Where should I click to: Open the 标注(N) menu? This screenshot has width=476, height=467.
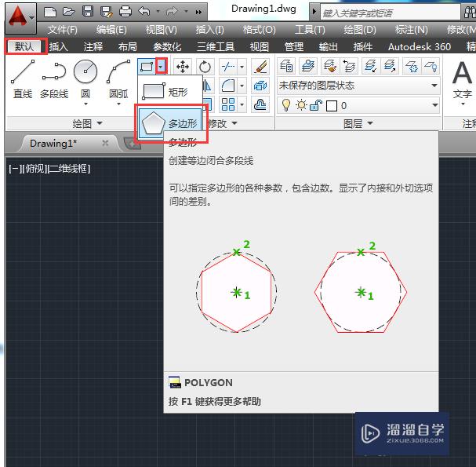411,30
